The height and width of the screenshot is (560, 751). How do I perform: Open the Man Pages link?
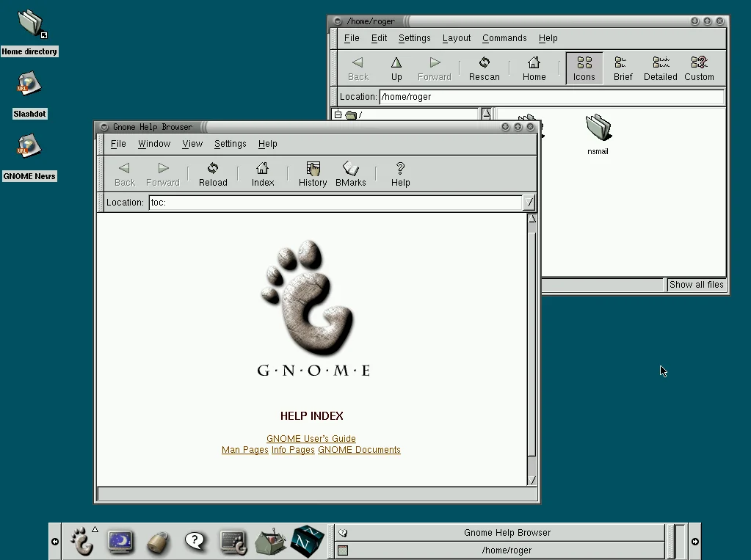click(244, 450)
